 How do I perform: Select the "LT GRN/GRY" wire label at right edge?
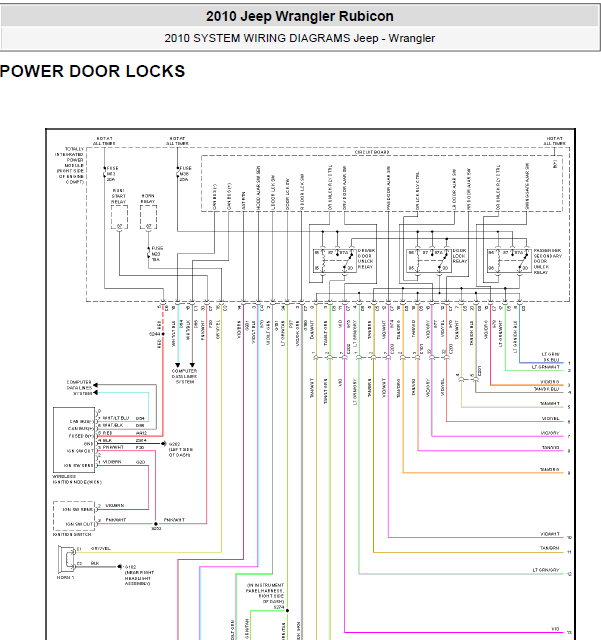pyautogui.click(x=546, y=570)
